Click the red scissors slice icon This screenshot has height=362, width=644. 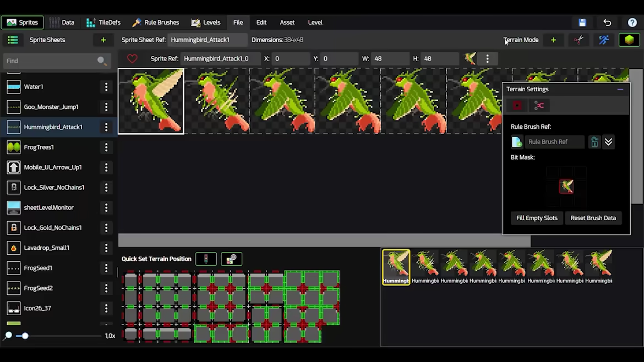pos(578,40)
